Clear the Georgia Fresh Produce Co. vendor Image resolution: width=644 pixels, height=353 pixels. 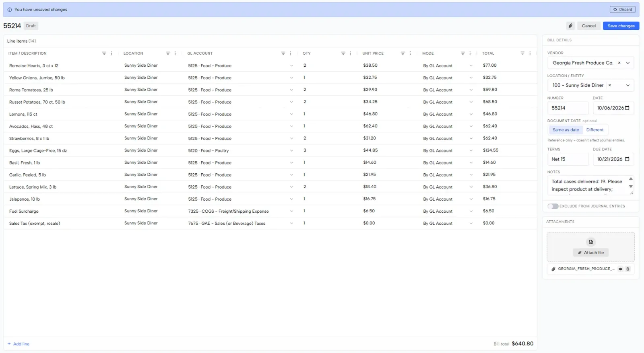tap(619, 63)
